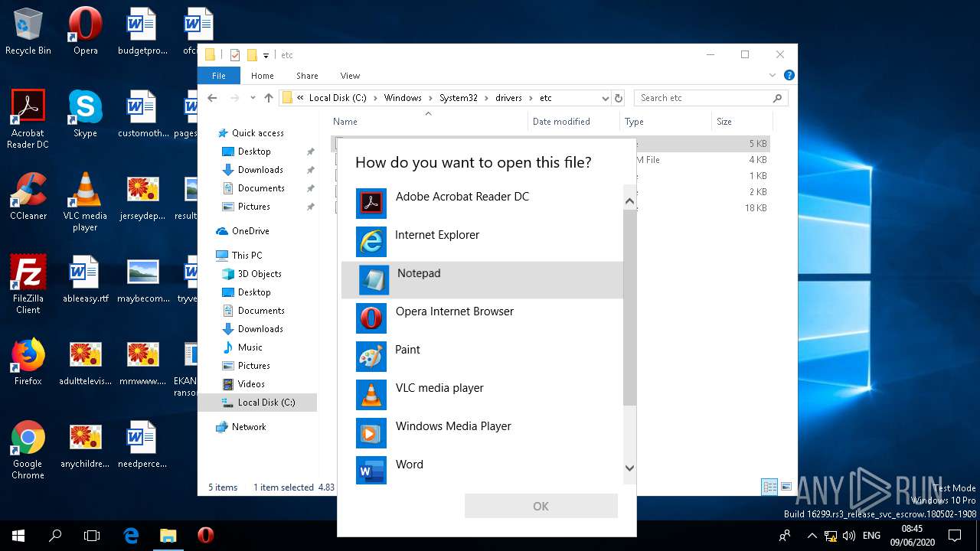Open Microsoft Edge from the taskbar
The height and width of the screenshot is (551, 980).
click(x=131, y=536)
